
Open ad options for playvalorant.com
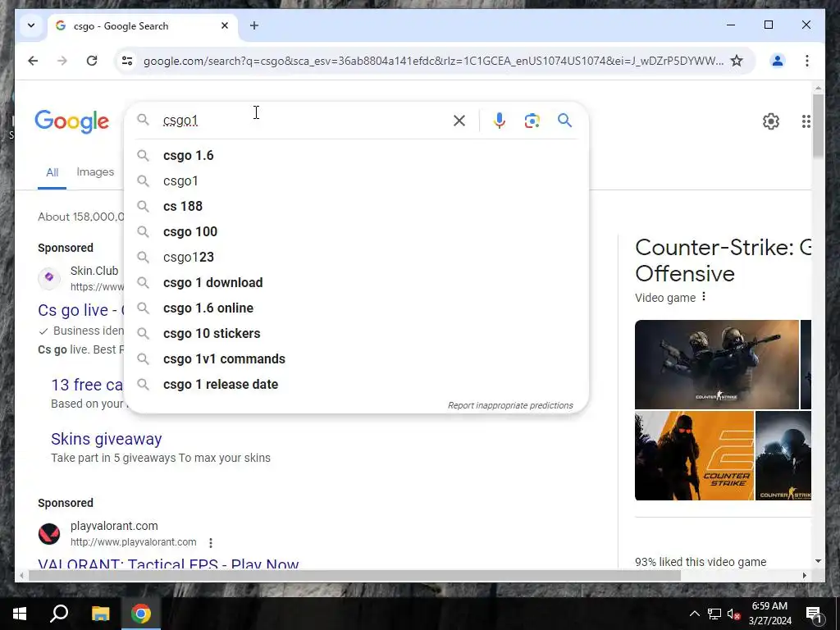click(x=211, y=543)
